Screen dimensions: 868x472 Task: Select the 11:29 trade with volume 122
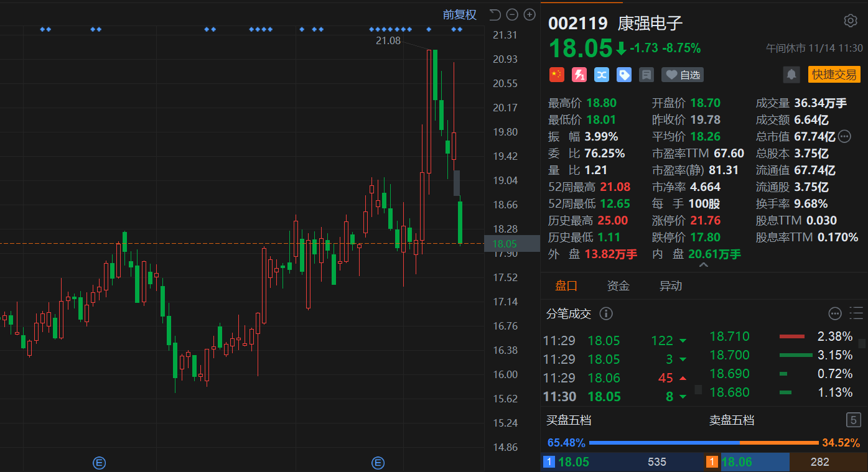615,340
